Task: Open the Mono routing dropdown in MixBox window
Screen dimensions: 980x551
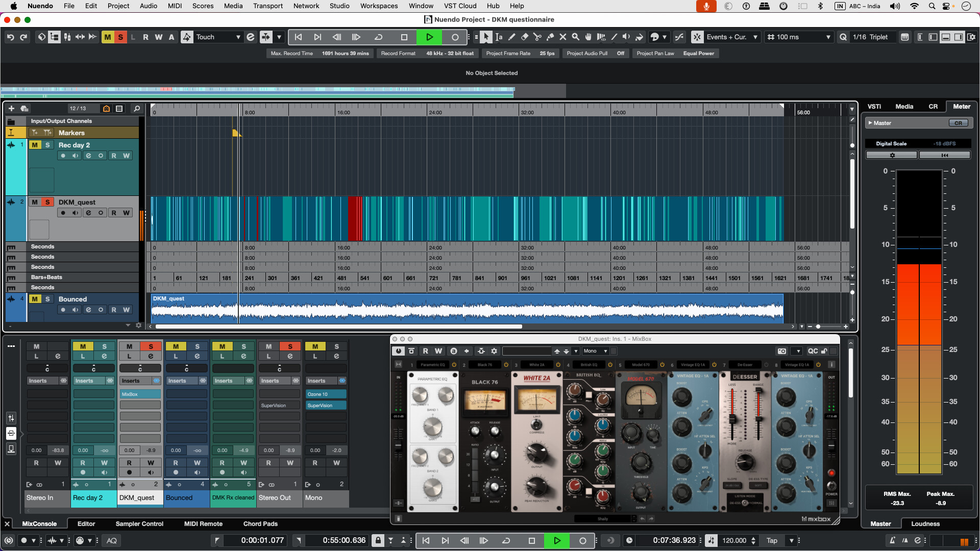Action: coord(596,351)
